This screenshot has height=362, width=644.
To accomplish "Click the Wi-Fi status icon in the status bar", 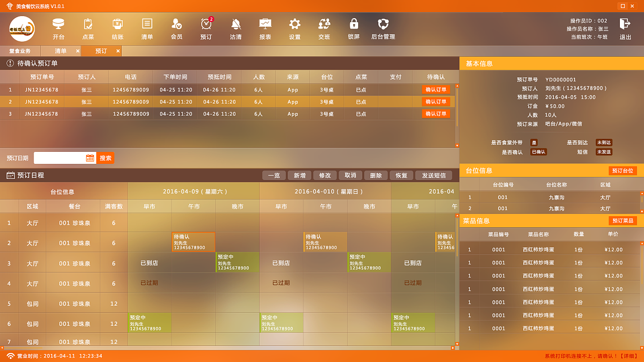I will point(11,356).
